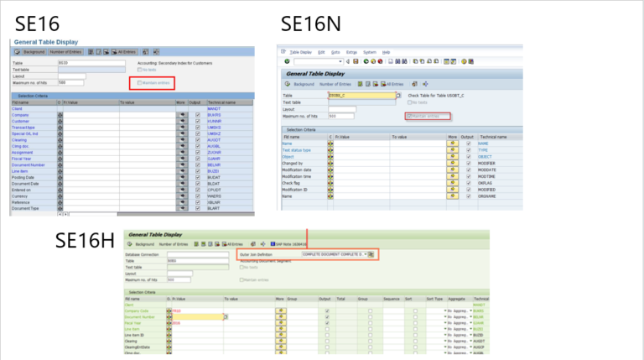Click Number of Entries in SE16 panel
Image resolution: width=644 pixels, height=360 pixels.
pyautogui.click(x=65, y=52)
